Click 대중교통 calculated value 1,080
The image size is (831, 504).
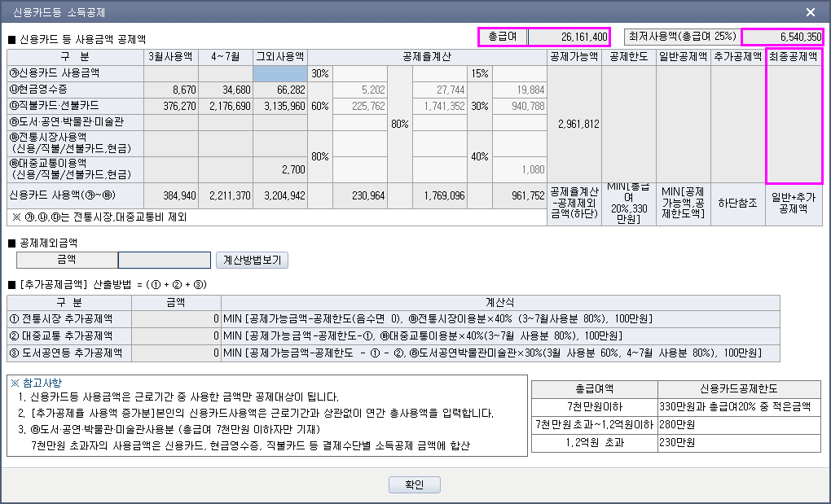point(520,170)
